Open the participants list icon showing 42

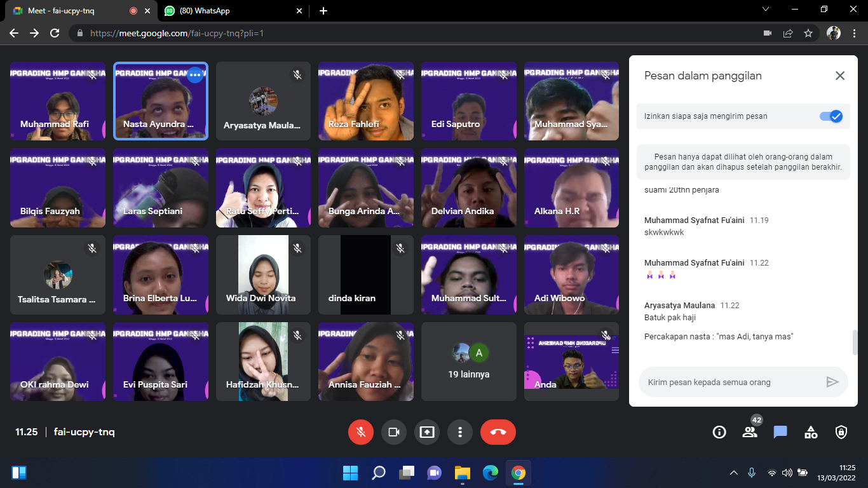coord(750,432)
